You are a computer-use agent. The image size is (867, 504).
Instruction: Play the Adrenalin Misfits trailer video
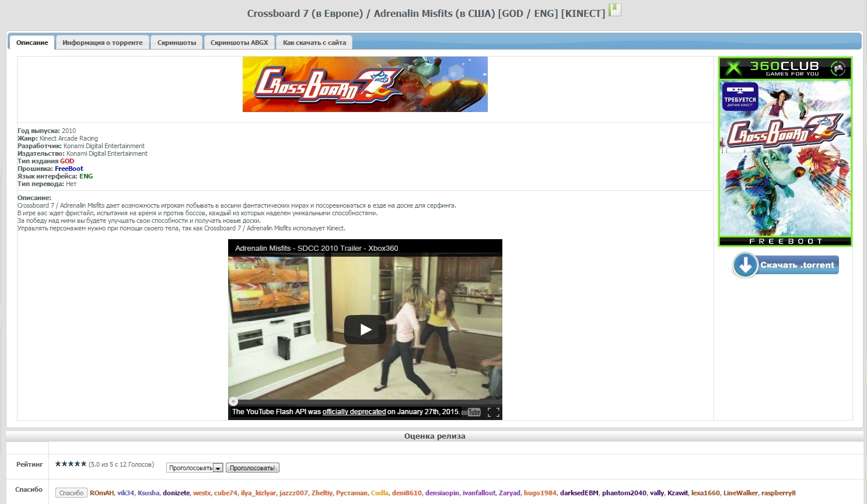(x=365, y=330)
